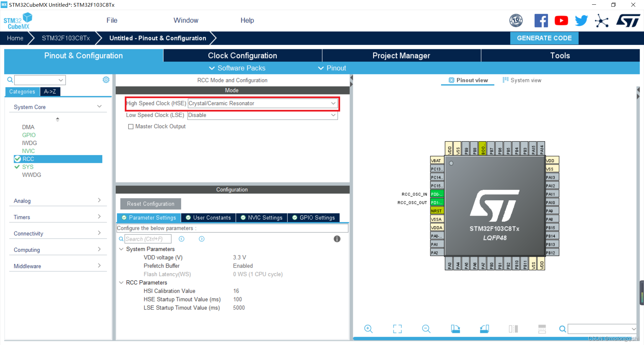Viewport: 644px width, 345px height.
Task: Expand the Software Packs menu
Action: click(x=237, y=68)
